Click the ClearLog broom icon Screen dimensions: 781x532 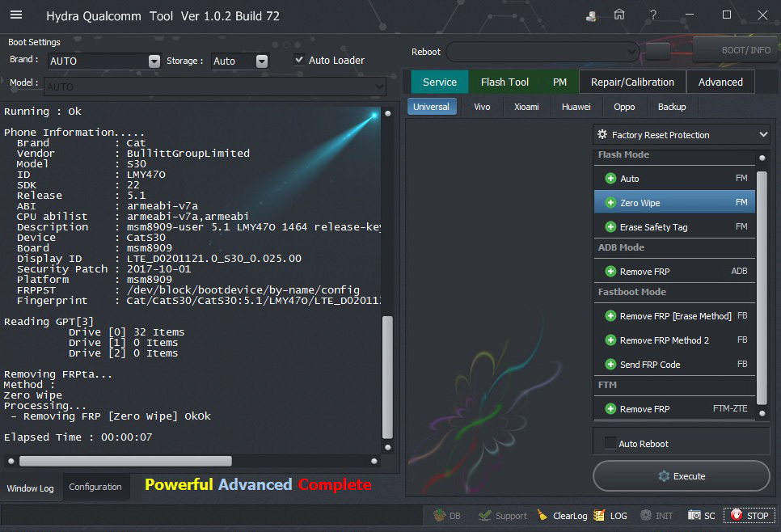click(542, 515)
